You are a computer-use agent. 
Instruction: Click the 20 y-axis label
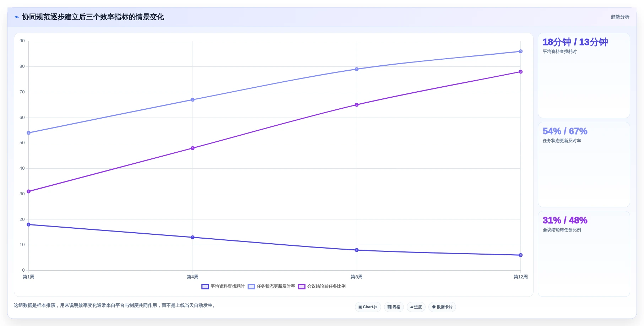(x=22, y=219)
